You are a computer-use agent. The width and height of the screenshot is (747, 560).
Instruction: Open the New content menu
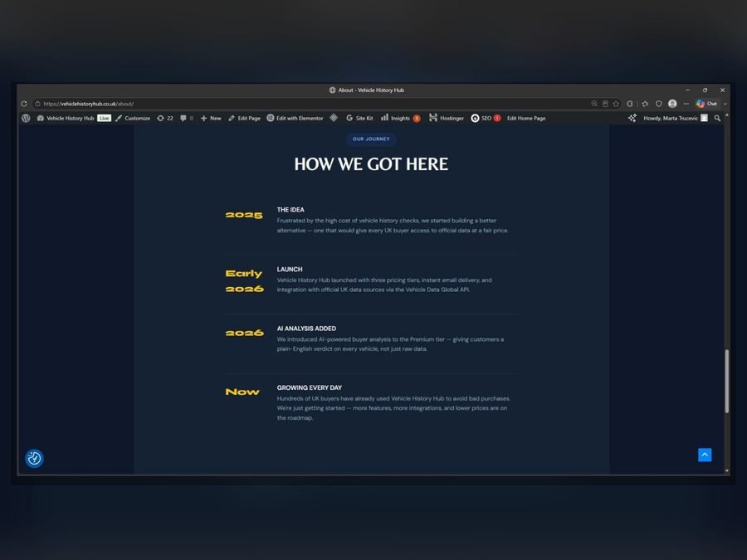pyautogui.click(x=211, y=118)
